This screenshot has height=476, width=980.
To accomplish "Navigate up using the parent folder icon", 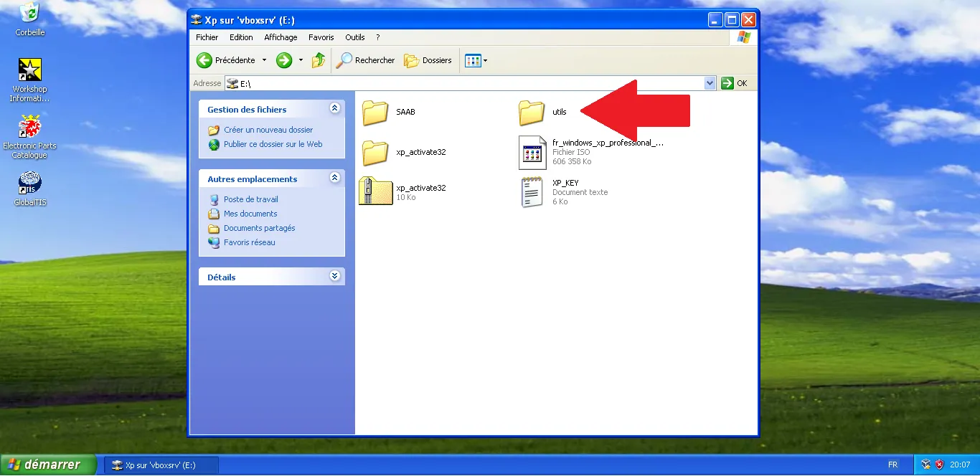I will click(x=318, y=60).
